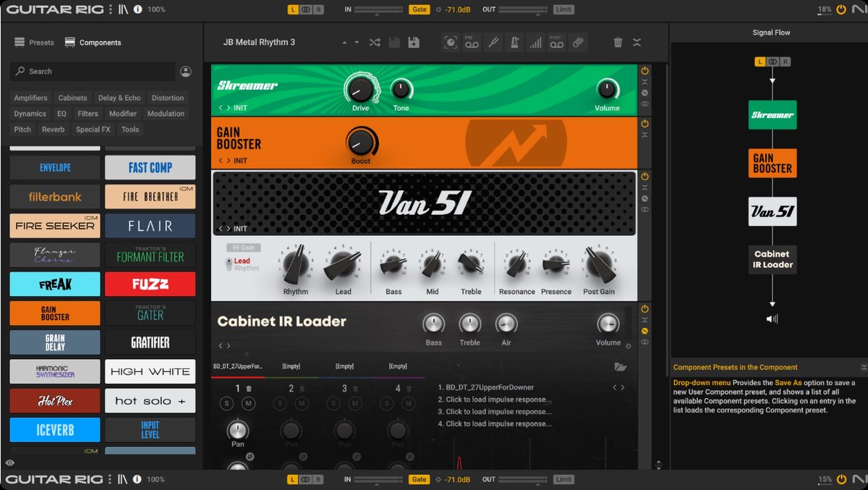Click the top output level slider
868x490 pixels.
click(x=523, y=9)
